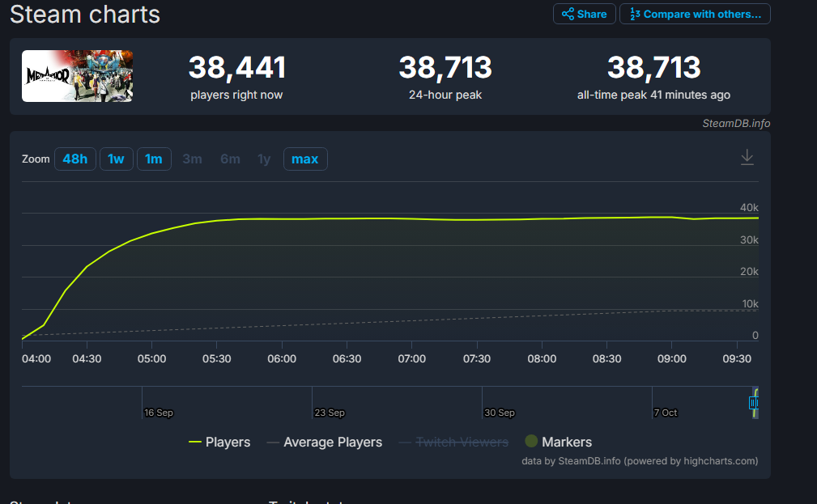Select the 1y zoom option
Image resolution: width=817 pixels, height=504 pixels.
coord(264,159)
